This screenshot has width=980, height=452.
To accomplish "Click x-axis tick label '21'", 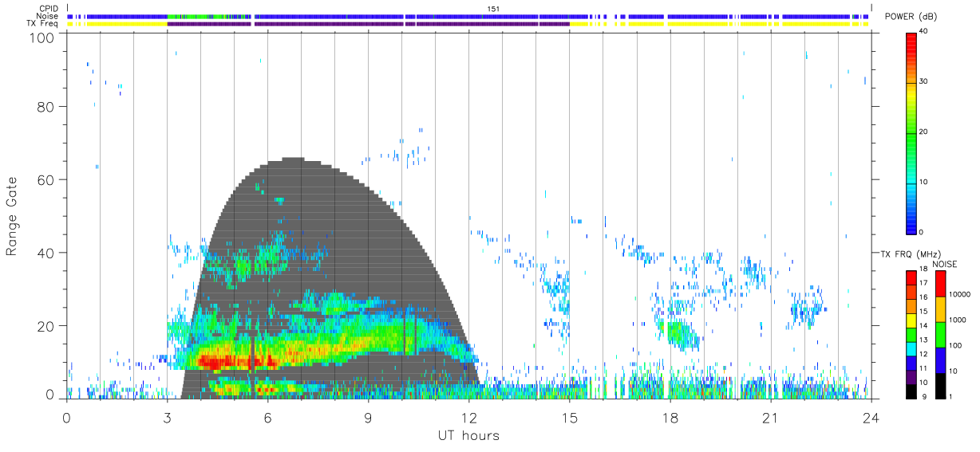I will (x=771, y=419).
